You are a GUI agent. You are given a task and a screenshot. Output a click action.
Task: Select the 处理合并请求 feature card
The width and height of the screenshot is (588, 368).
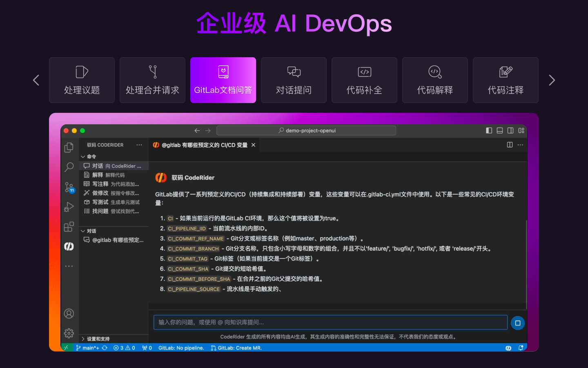click(152, 80)
